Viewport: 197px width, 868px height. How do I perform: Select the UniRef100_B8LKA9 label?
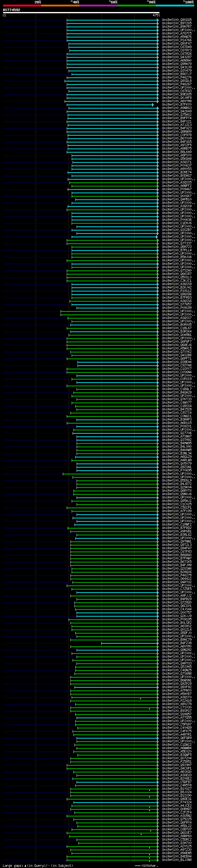point(177,152)
